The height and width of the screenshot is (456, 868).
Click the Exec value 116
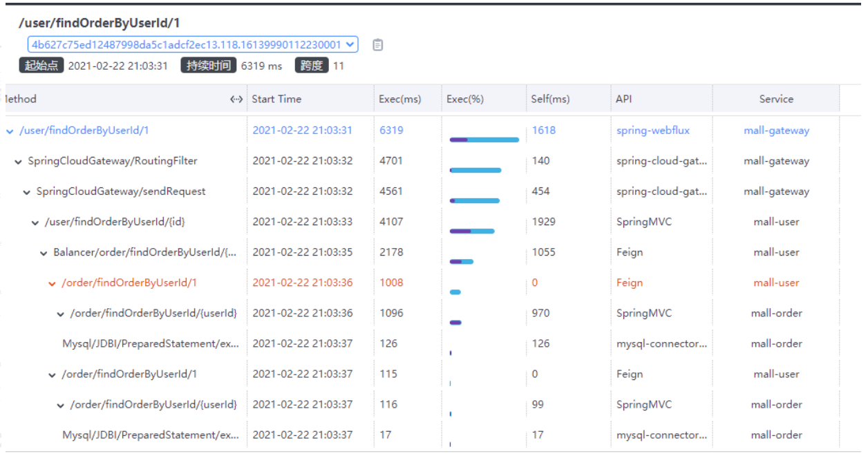tap(388, 404)
